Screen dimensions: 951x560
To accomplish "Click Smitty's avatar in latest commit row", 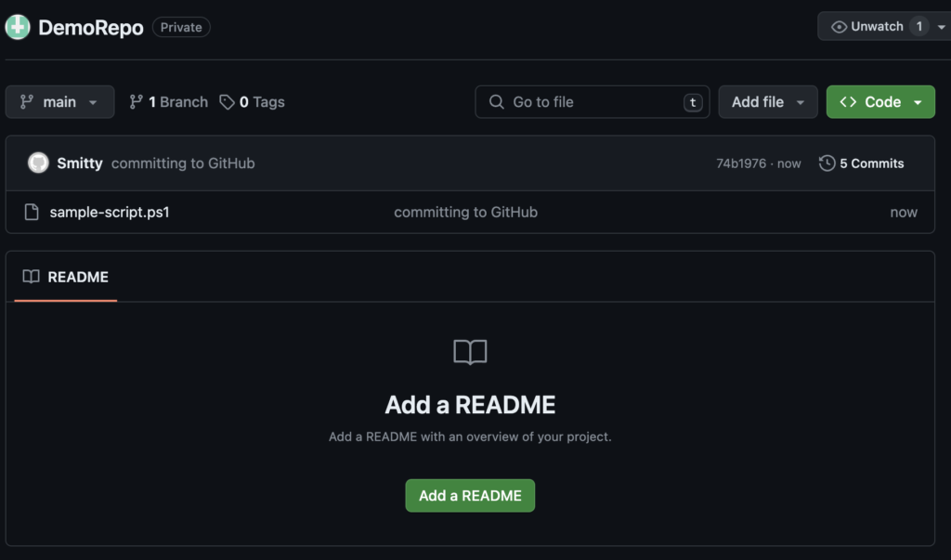I will pyautogui.click(x=38, y=163).
